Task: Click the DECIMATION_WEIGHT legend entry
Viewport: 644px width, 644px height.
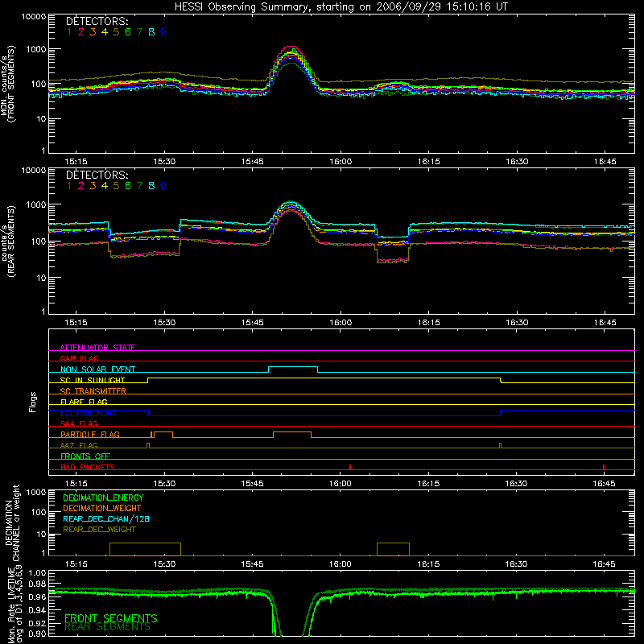Action: click(102, 509)
